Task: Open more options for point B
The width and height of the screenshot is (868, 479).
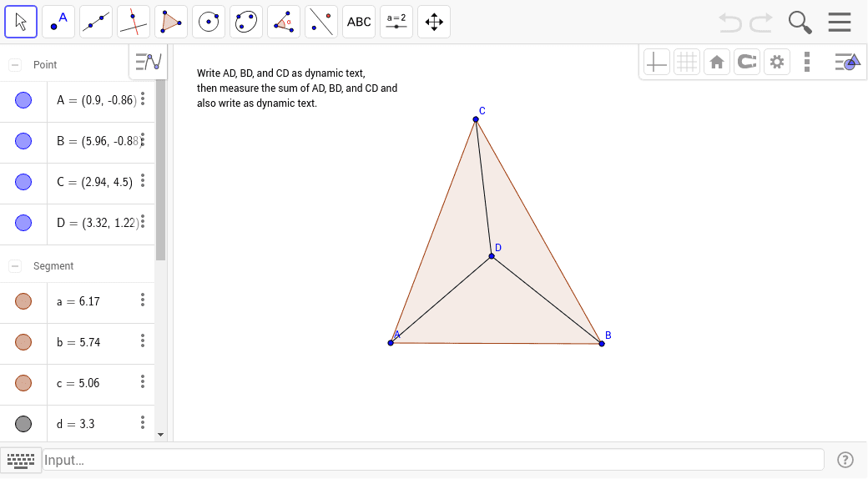Action: pyautogui.click(x=143, y=140)
